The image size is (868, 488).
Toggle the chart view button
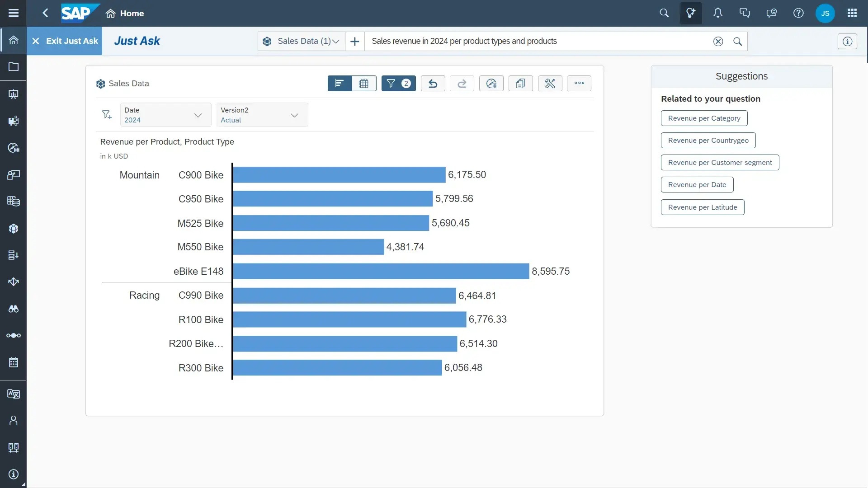[339, 83]
